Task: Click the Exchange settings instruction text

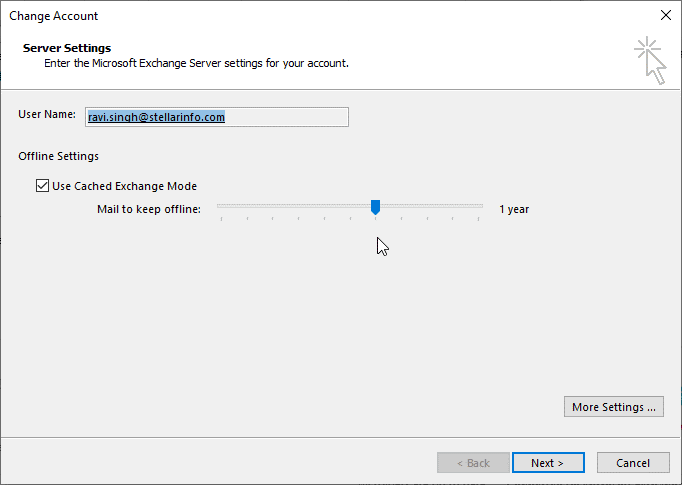Action: [197, 64]
